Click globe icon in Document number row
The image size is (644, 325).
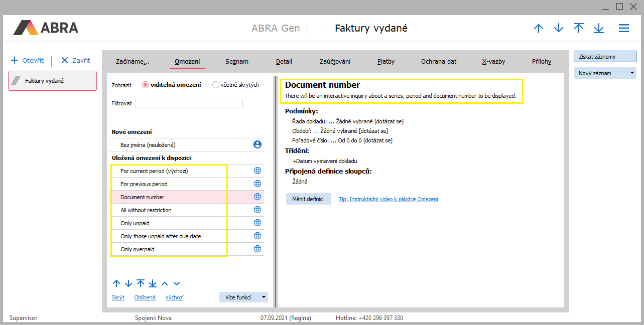pos(257,197)
